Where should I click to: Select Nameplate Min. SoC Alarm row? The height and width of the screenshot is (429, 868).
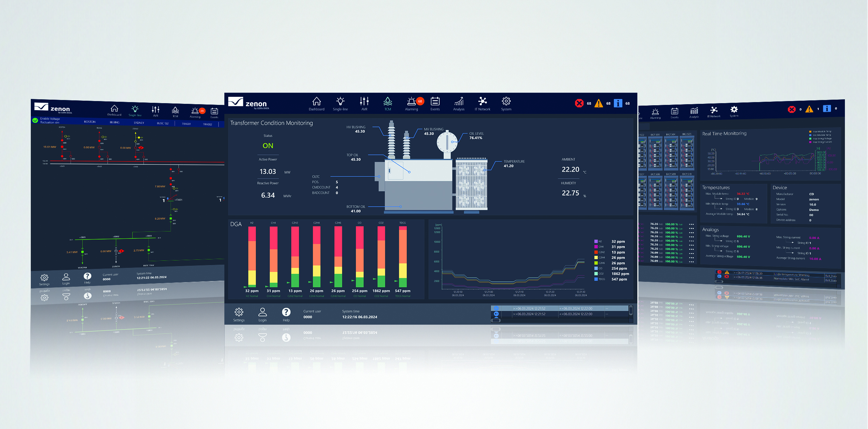(775, 278)
